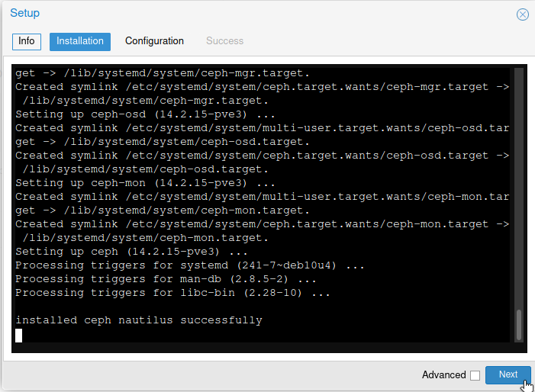Click the 'Setting up ceph-osd' output line

pyautogui.click(x=145, y=114)
